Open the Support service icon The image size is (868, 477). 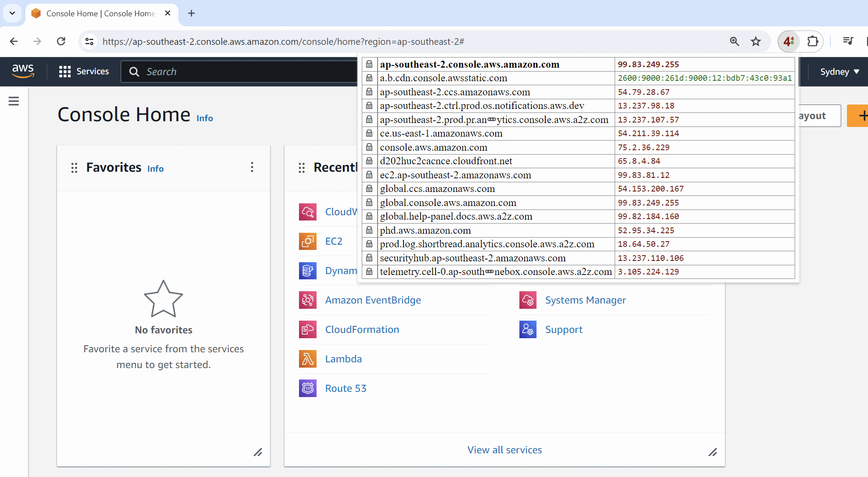[528, 329]
